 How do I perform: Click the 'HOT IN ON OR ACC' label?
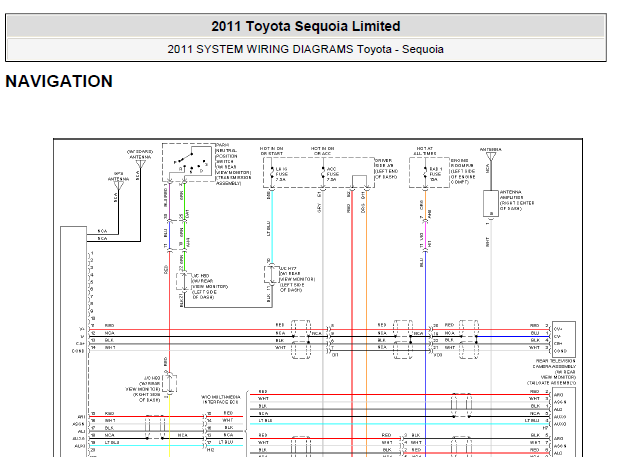[x=322, y=151]
